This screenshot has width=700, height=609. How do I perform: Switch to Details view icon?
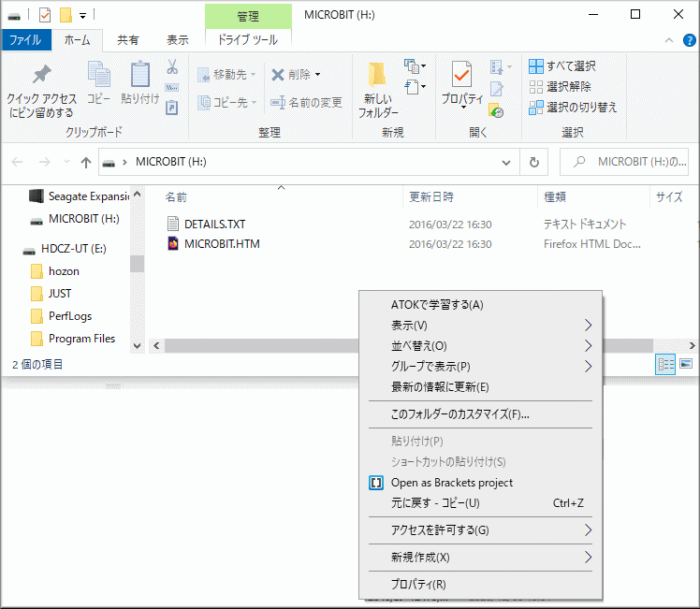[665, 365]
